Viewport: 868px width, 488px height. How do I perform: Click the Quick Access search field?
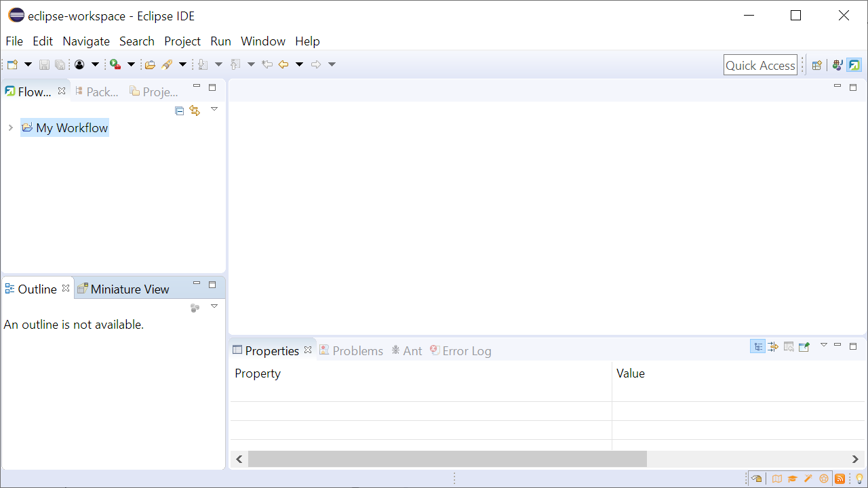pyautogui.click(x=760, y=65)
